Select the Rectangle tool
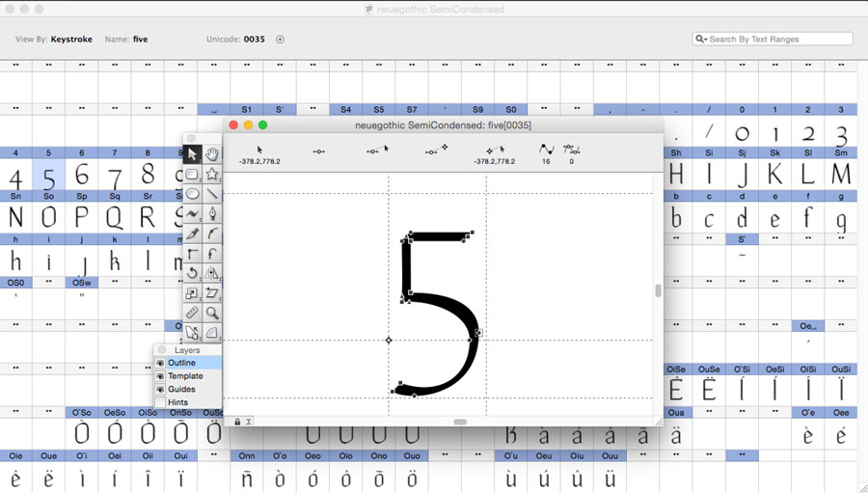The image size is (868, 493). click(x=192, y=175)
